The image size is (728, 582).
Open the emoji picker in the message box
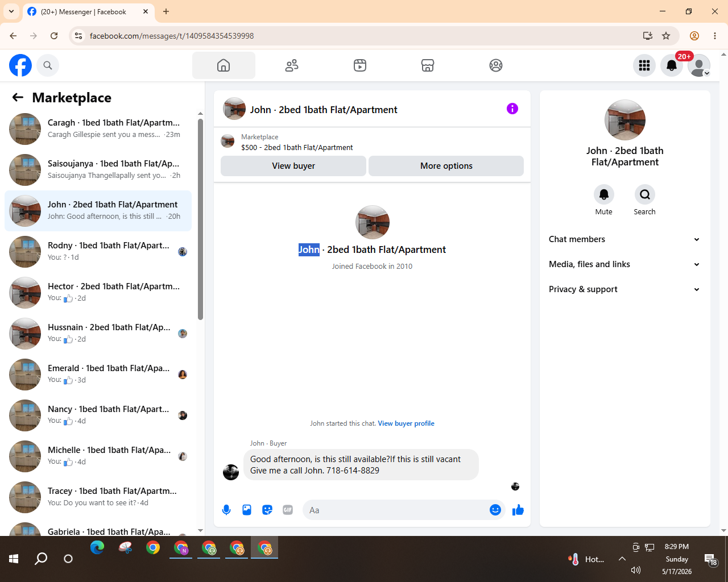click(495, 510)
